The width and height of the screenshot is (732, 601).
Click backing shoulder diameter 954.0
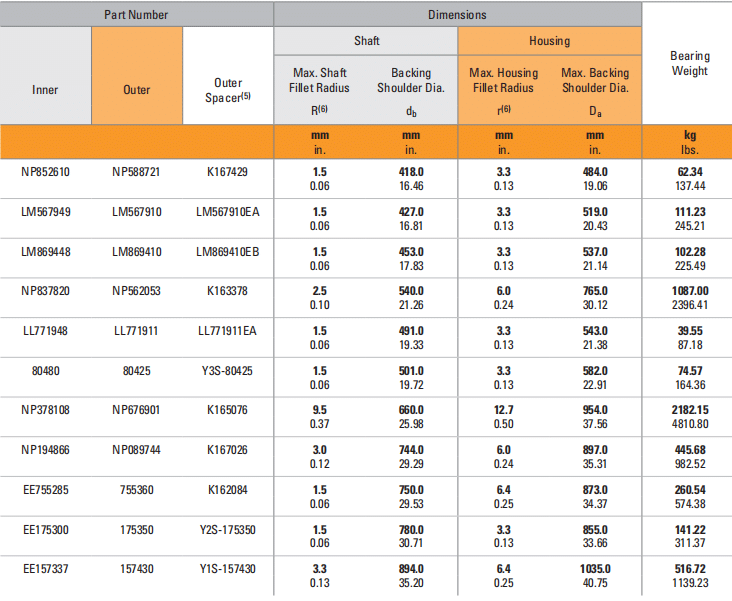(x=595, y=408)
